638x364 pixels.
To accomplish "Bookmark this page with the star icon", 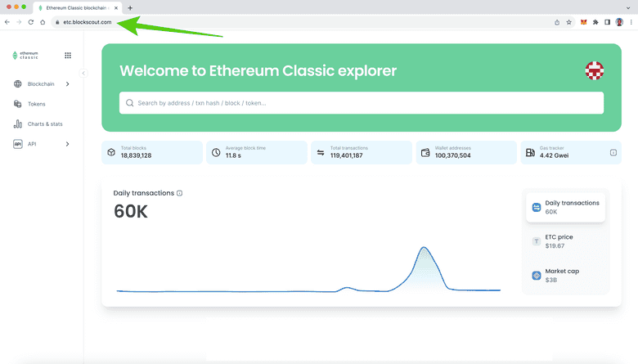I will [568, 22].
